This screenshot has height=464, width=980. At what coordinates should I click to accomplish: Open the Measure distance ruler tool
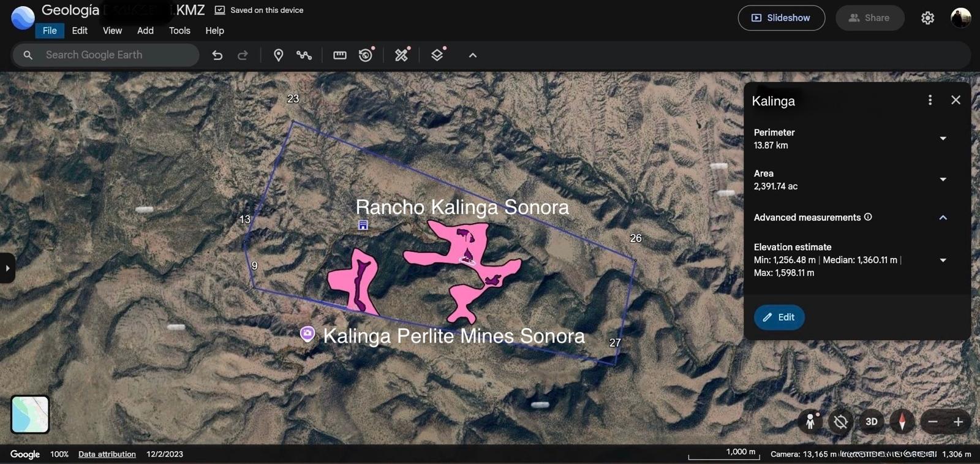pos(339,55)
